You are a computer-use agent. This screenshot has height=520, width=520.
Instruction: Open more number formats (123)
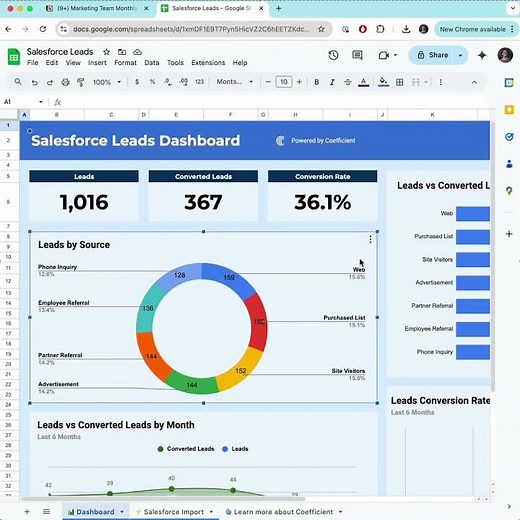click(x=199, y=82)
